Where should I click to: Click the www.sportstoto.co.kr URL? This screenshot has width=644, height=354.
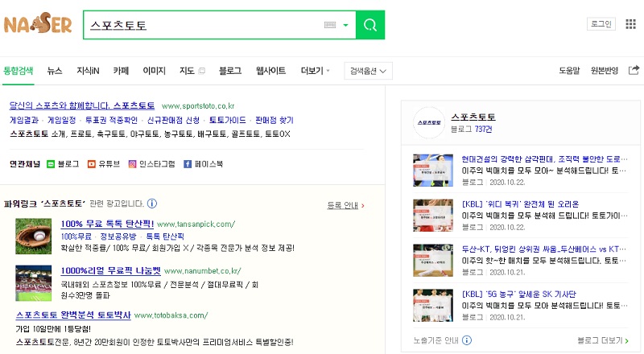[198, 106]
